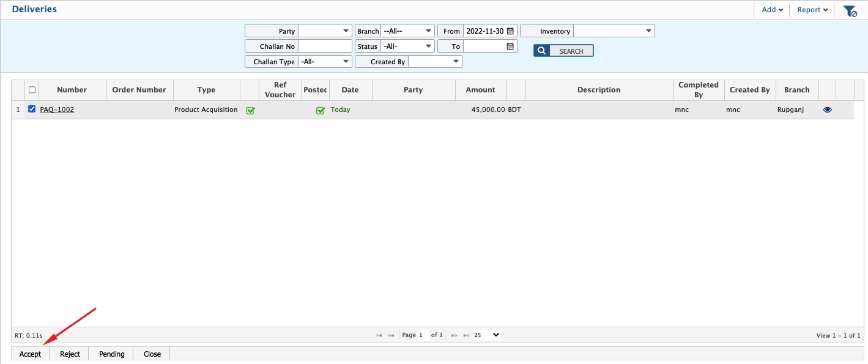The height and width of the screenshot is (364, 868).
Task: Click the clear filter funnel icon
Action: [850, 10]
